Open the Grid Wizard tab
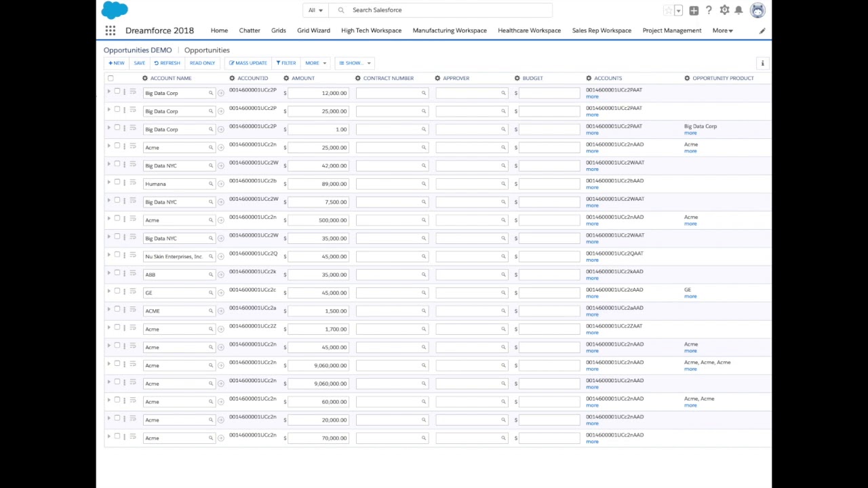The image size is (868, 488). 313,30
